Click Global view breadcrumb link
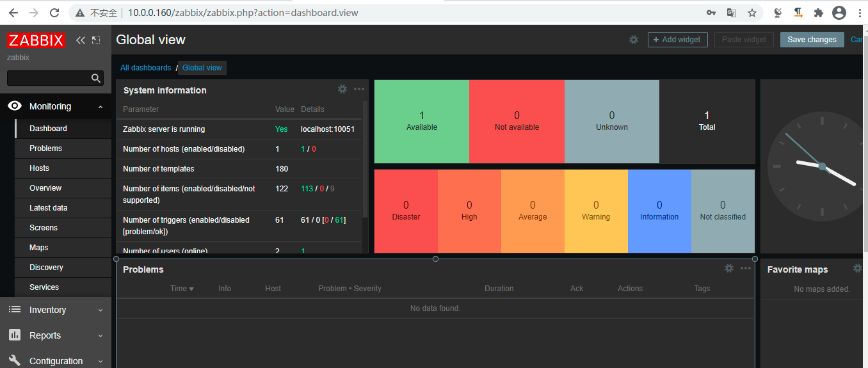 click(202, 68)
